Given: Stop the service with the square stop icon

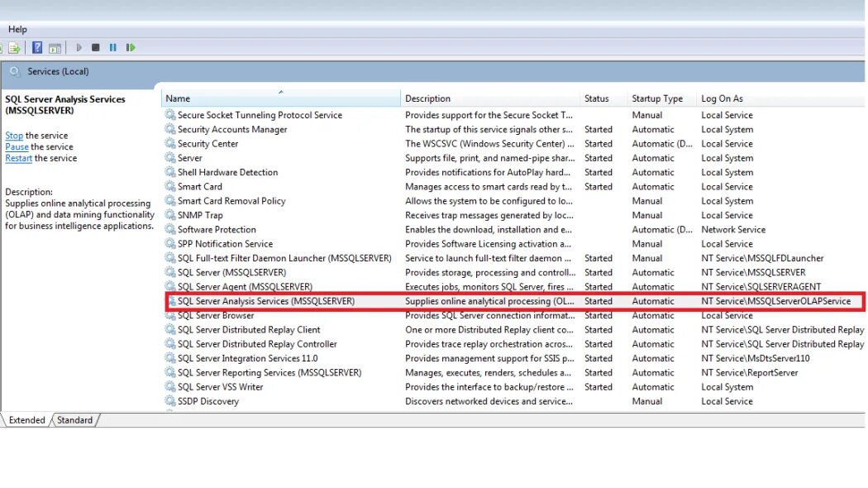Looking at the screenshot, I should (94, 47).
